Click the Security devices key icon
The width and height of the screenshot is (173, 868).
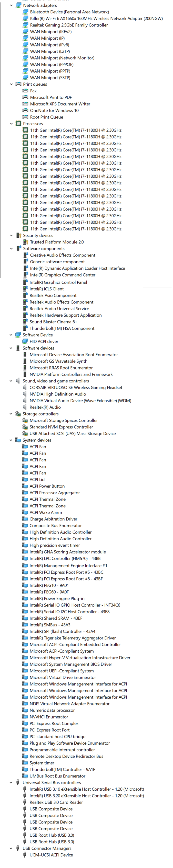pyautogui.click(x=19, y=236)
